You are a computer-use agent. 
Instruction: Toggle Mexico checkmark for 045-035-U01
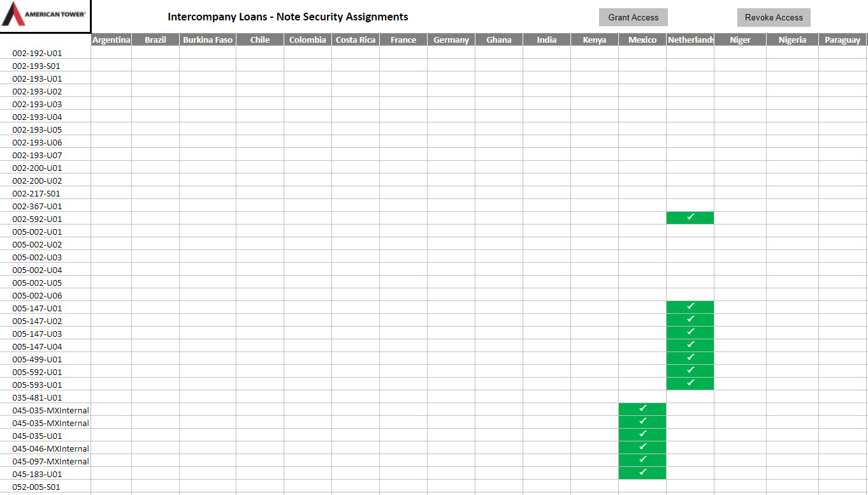[x=642, y=435]
